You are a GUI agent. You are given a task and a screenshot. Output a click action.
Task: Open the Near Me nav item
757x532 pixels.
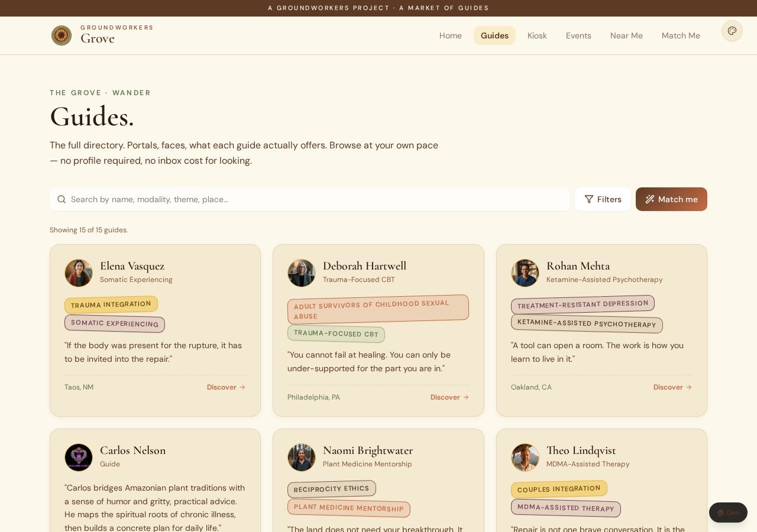[x=626, y=35]
